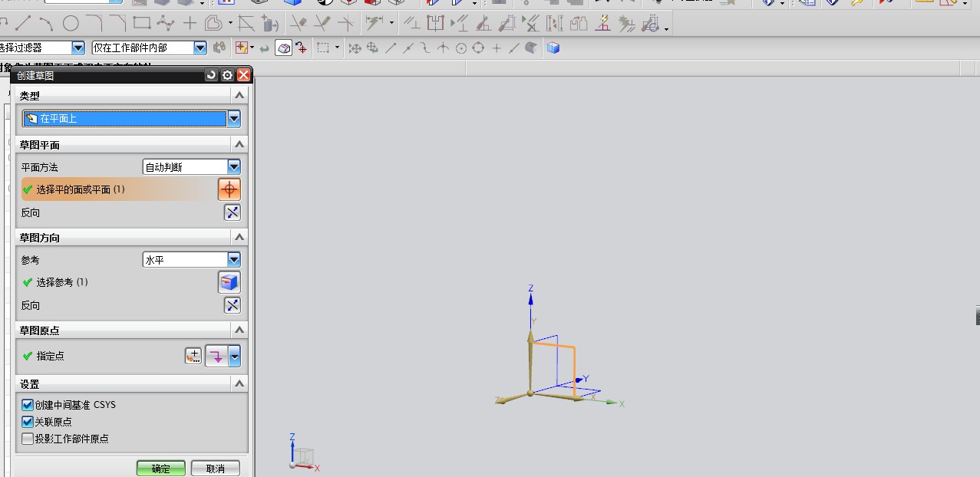Click the select reference cube icon
980x477 pixels.
(229, 282)
